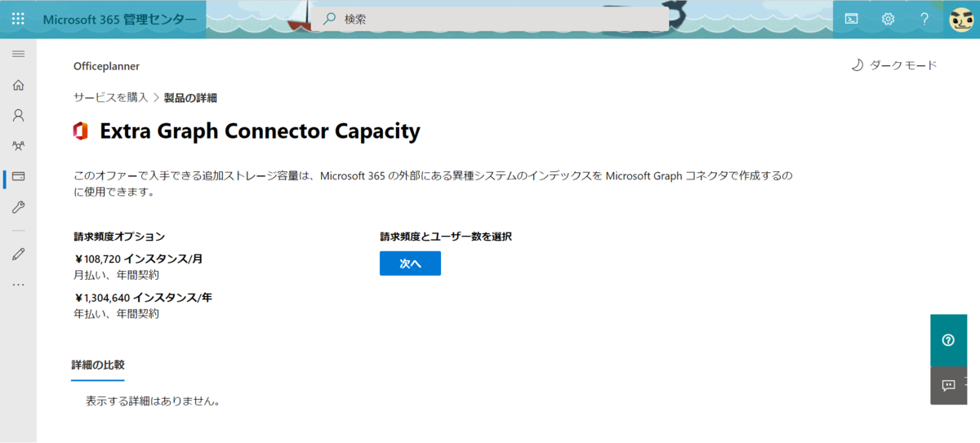Open Setup wrench icon in sidebar
Image resolution: width=980 pixels, height=443 pixels.
[x=18, y=208]
